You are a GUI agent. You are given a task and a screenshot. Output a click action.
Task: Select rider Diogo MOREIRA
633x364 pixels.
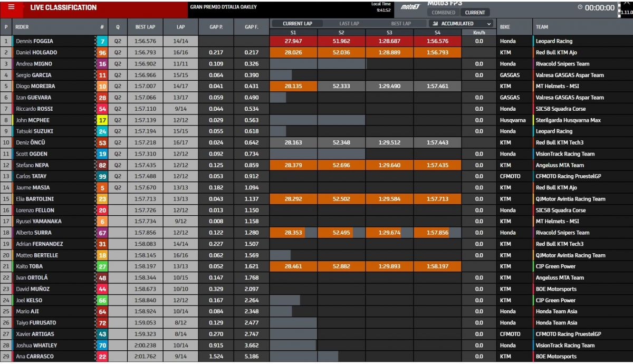coord(35,86)
